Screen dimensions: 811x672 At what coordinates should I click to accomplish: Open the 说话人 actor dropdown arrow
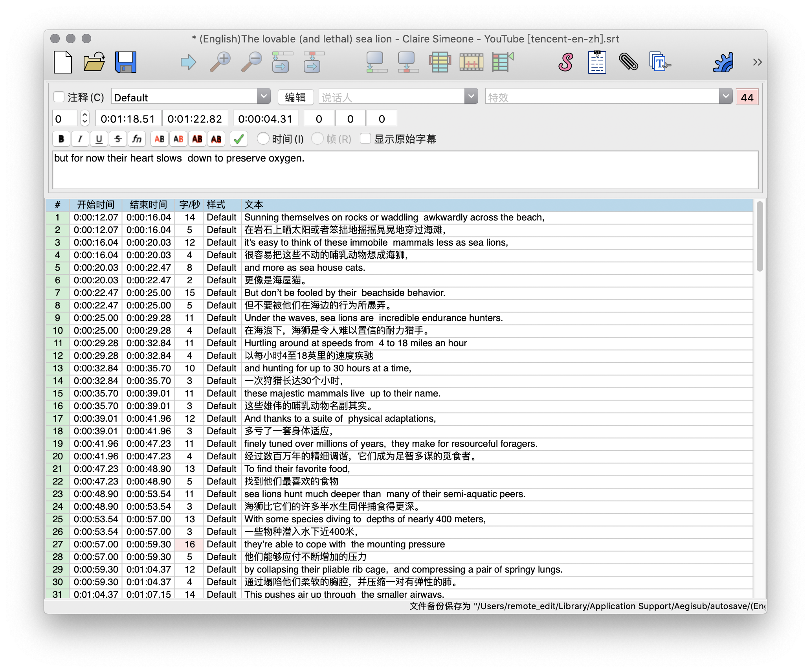[471, 97]
